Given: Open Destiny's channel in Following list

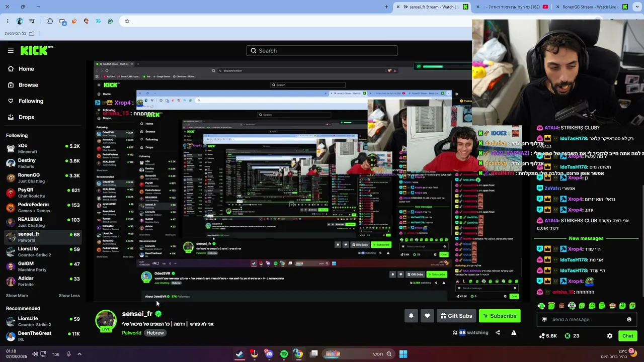Looking at the screenshot, I should (43, 163).
